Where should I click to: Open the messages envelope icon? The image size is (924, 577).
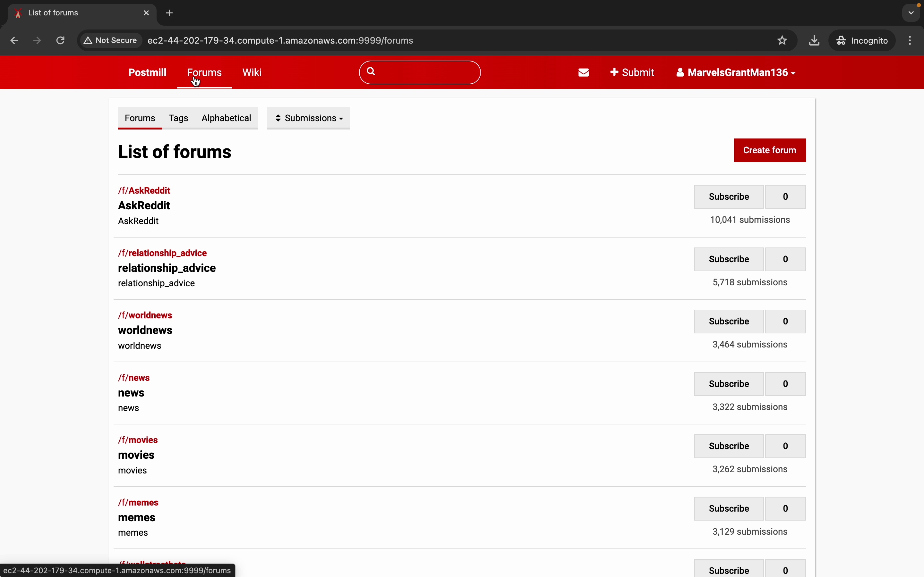pyautogui.click(x=583, y=72)
